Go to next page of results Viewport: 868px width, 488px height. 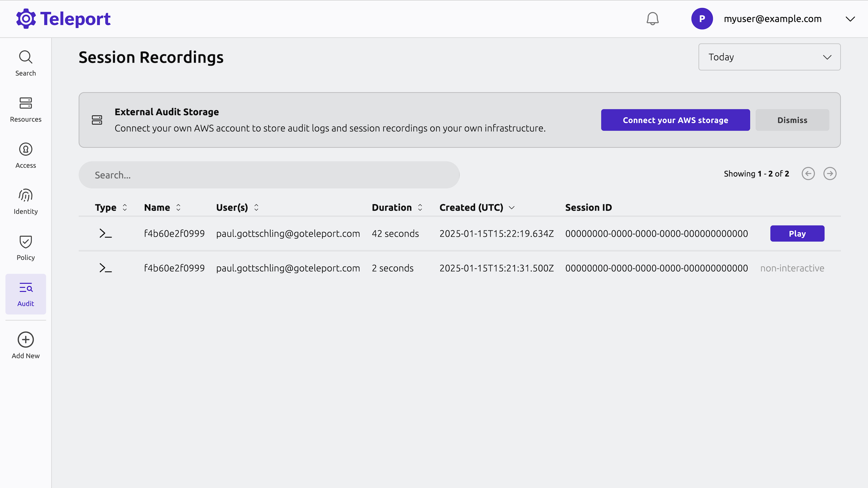[830, 174]
